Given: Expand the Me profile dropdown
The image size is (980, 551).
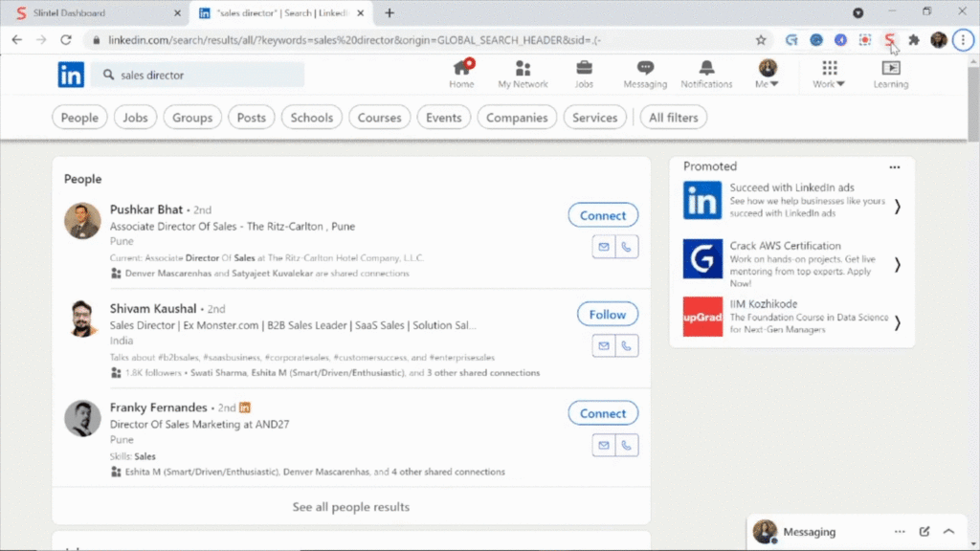Looking at the screenshot, I should [x=768, y=74].
